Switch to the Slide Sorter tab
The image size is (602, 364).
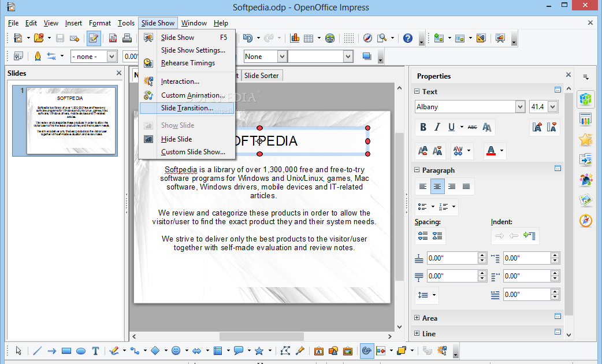pyautogui.click(x=262, y=76)
